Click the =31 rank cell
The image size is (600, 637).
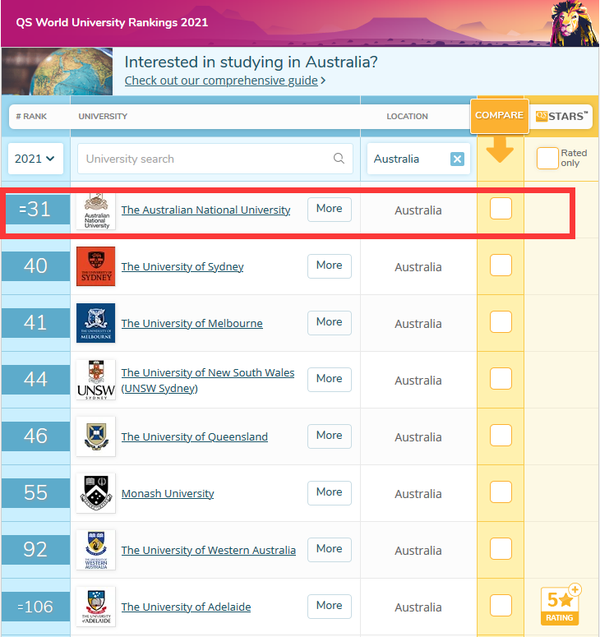pyautogui.click(x=36, y=209)
